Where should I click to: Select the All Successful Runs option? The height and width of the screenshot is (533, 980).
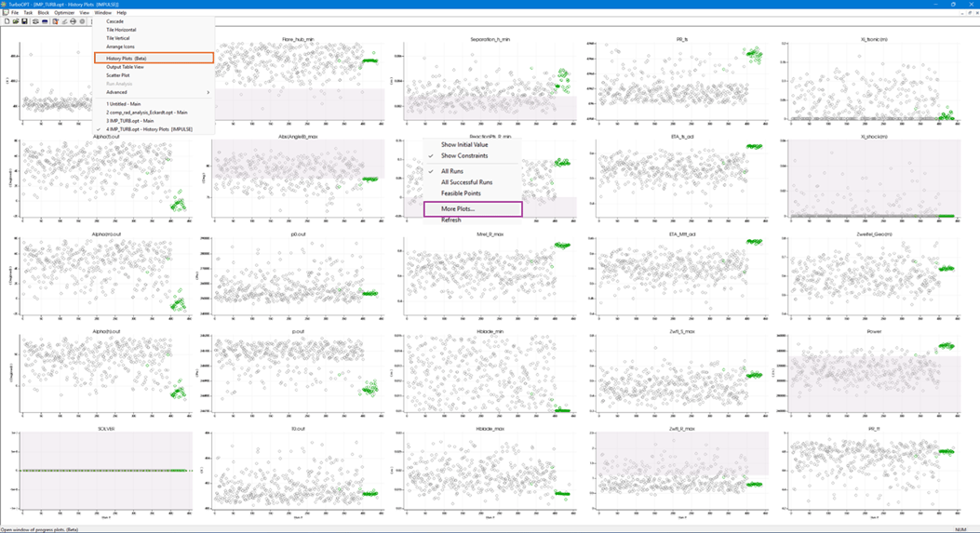click(466, 182)
